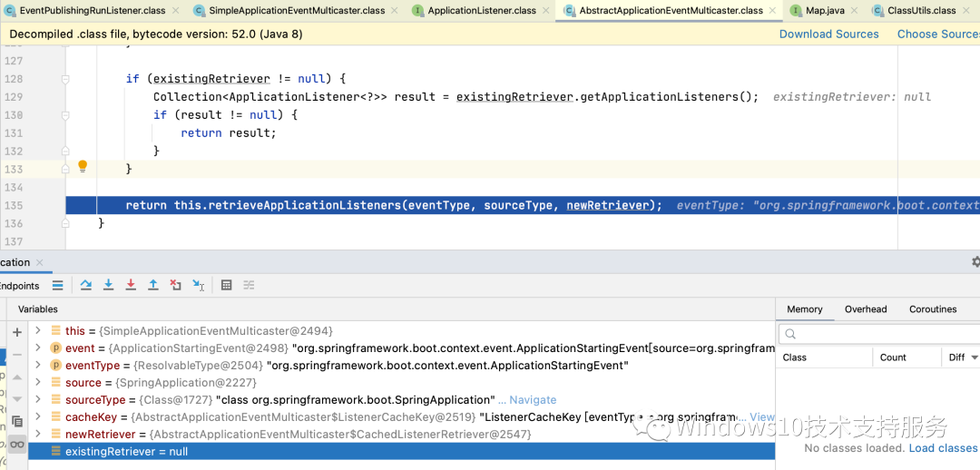Close the ApplicationListener.class tab
The height and width of the screenshot is (470, 980).
click(x=545, y=11)
